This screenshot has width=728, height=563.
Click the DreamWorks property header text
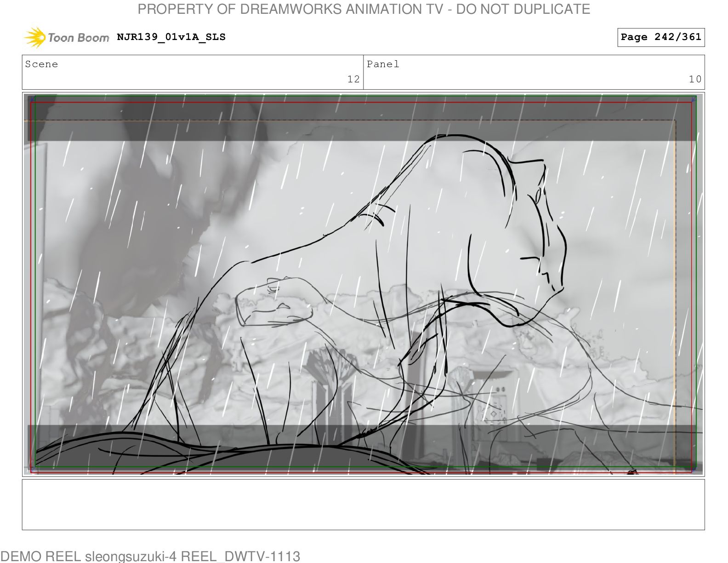coord(364,9)
